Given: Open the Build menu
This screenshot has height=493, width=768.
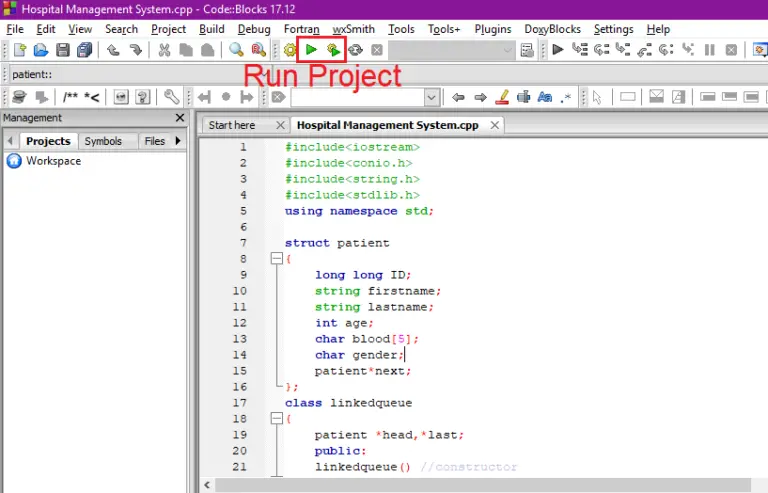Looking at the screenshot, I should pos(211,29).
